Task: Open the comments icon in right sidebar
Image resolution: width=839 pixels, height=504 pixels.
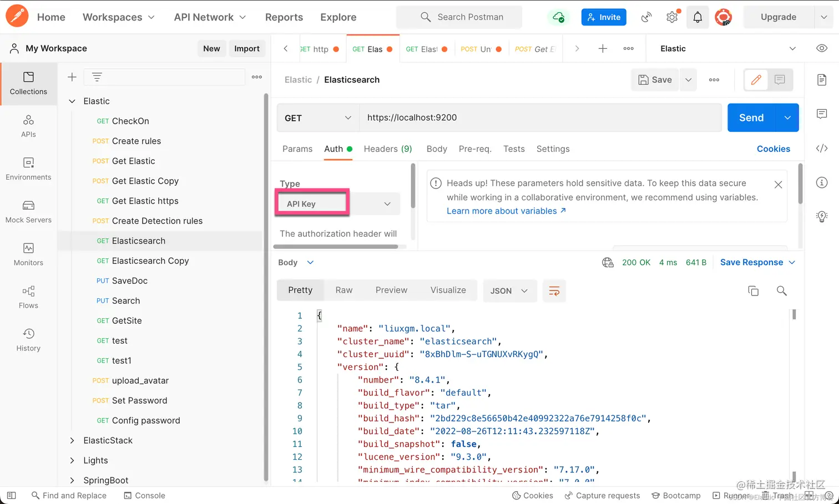Action: click(x=822, y=114)
